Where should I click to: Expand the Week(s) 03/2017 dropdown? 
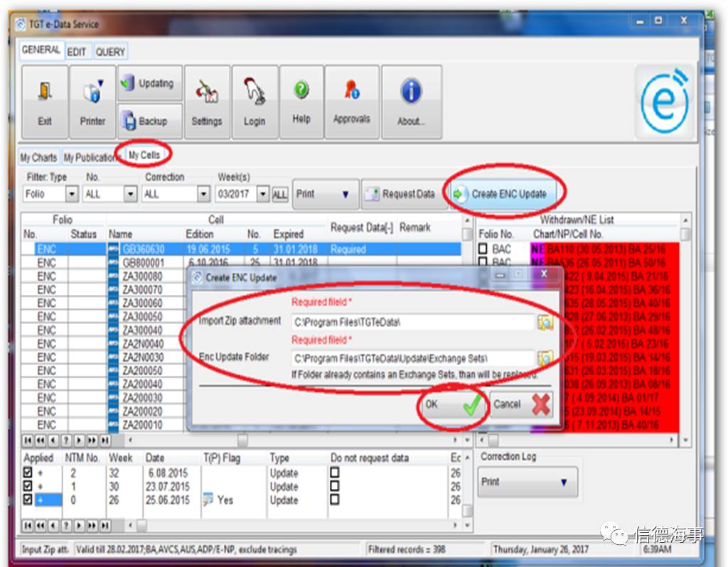click(x=263, y=193)
